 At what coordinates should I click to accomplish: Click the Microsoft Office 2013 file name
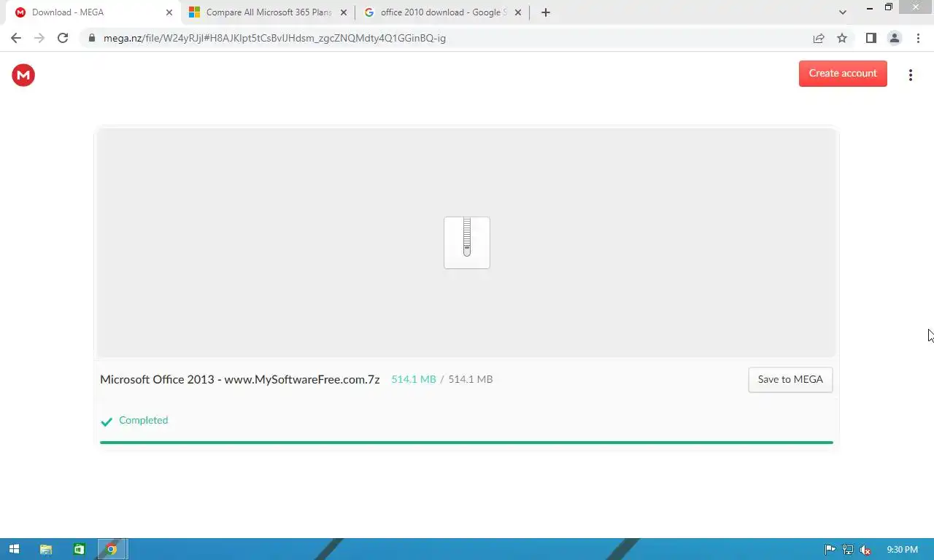240,379
